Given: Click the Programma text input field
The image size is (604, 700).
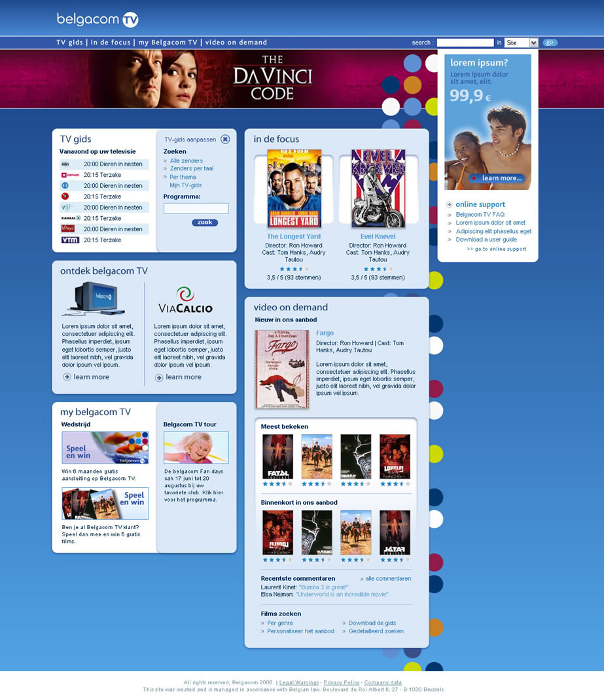Looking at the screenshot, I should tap(196, 208).
